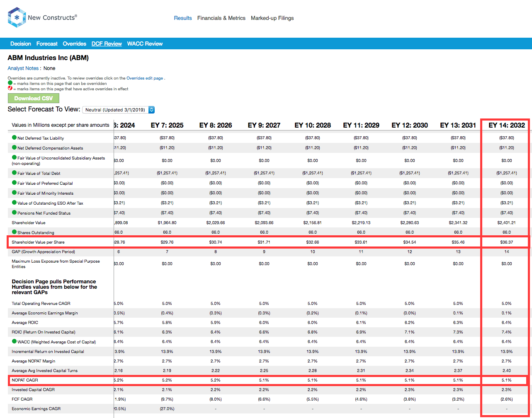
Task: Click the $2,401.21 Shareholder Value cell
Action: [507, 223]
